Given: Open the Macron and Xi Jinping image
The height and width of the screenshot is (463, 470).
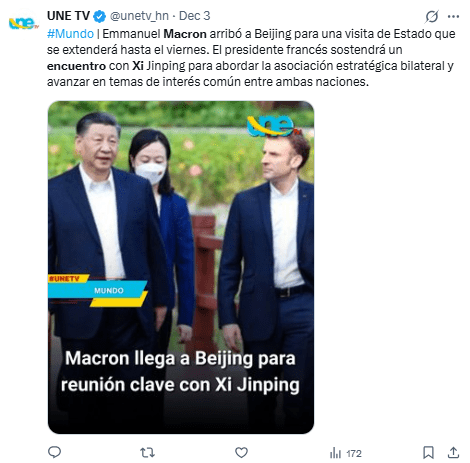Looking at the screenshot, I should tap(181, 267).
